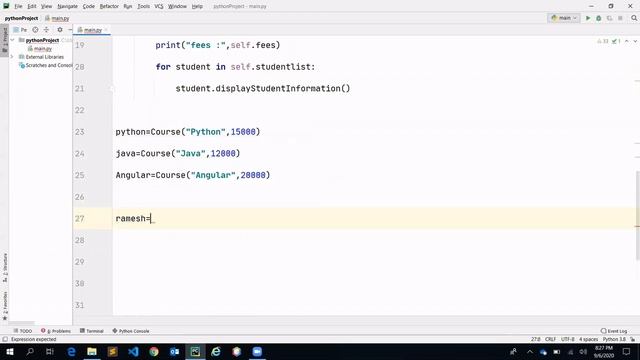This screenshot has width=640, height=360.
Task: Hide the Project tool window with minus icon
Action: (x=70, y=30)
